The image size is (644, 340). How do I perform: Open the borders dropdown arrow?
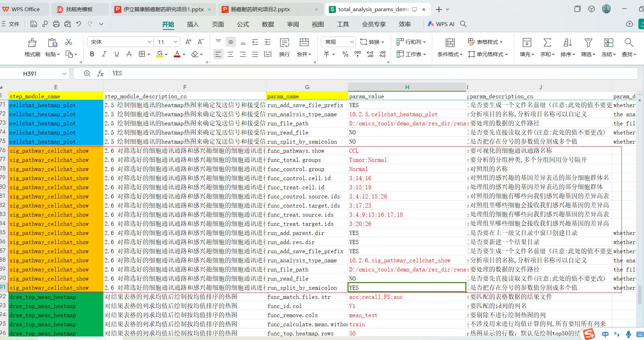click(x=149, y=54)
